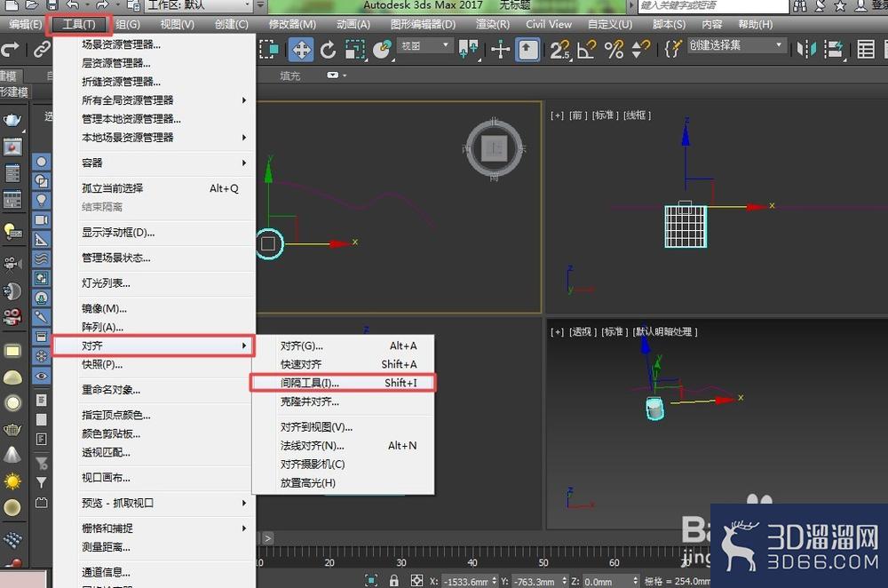Open the 自定义(U) menu

[610, 24]
